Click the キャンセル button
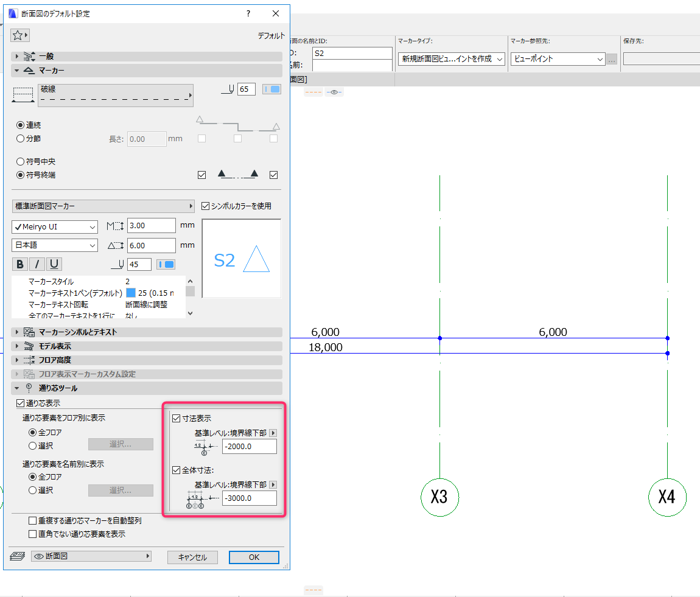 coord(192,557)
